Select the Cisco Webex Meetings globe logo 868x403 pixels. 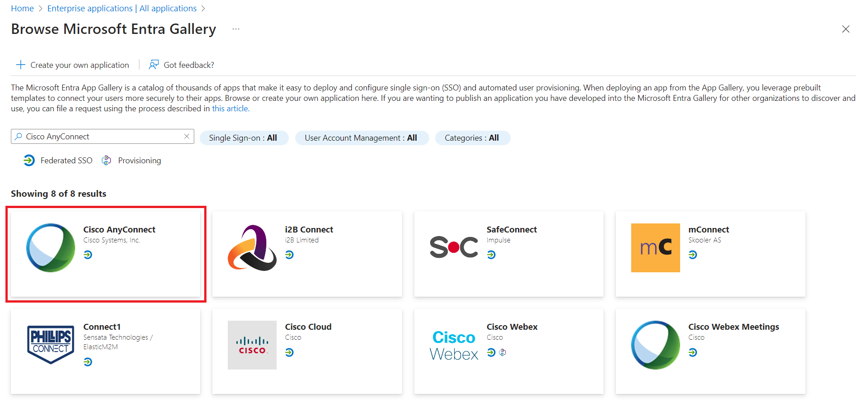pyautogui.click(x=656, y=345)
